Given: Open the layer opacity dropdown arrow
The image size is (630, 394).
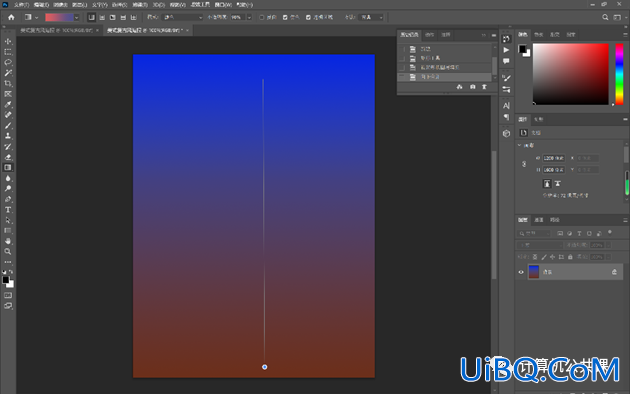Looking at the screenshot, I should [609, 245].
